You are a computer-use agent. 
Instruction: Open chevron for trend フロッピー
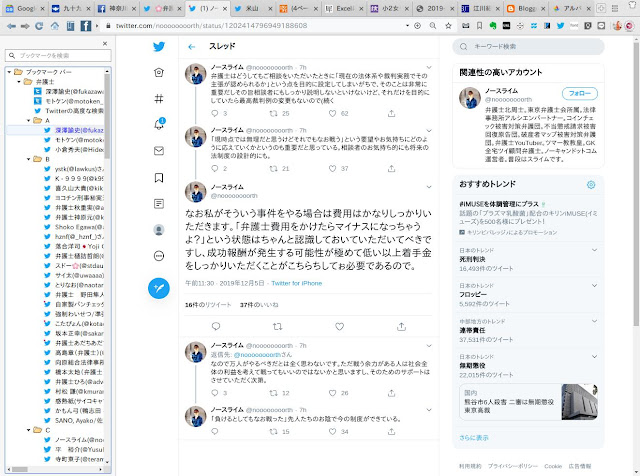tap(594, 285)
